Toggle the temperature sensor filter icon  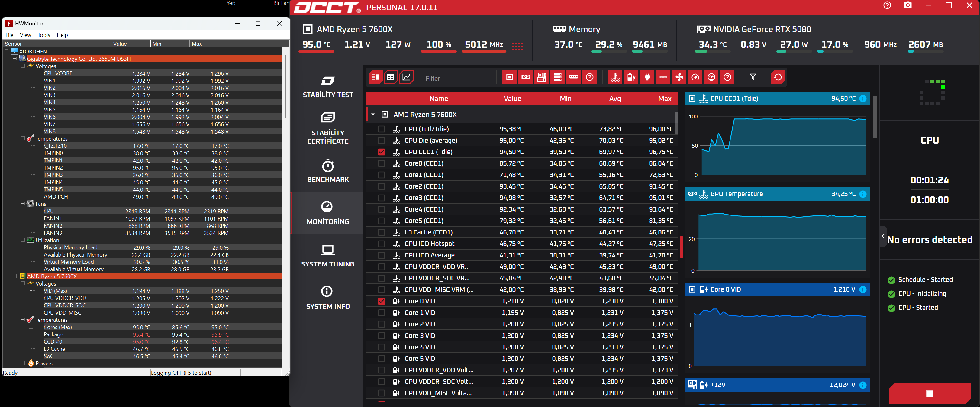pyautogui.click(x=615, y=77)
